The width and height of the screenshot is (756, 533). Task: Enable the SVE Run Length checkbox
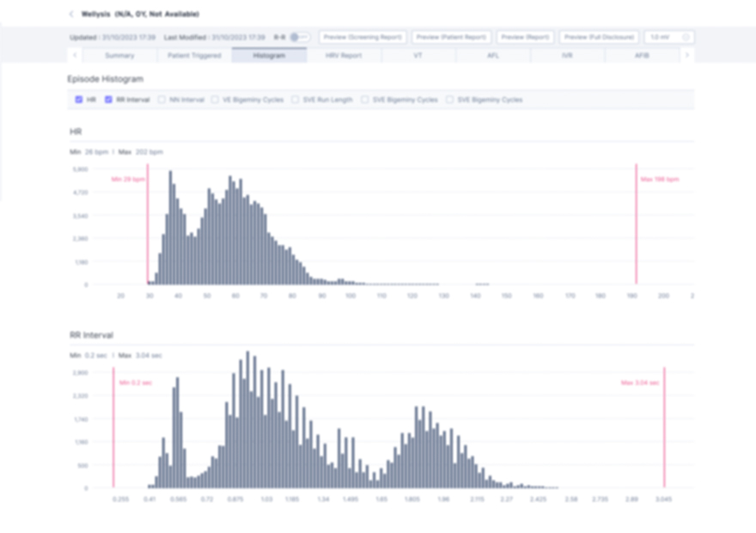coord(295,100)
